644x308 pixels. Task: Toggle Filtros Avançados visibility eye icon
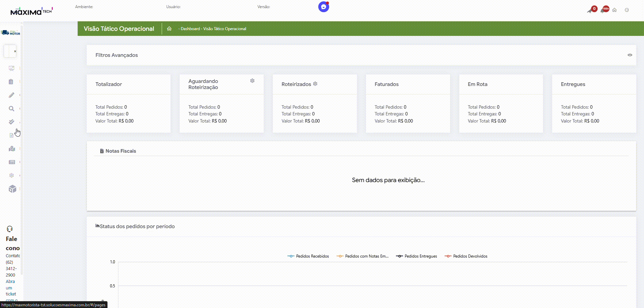pyautogui.click(x=629, y=55)
